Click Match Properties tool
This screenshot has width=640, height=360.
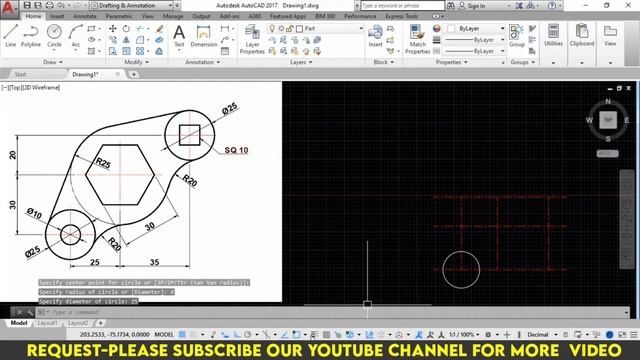click(417, 39)
